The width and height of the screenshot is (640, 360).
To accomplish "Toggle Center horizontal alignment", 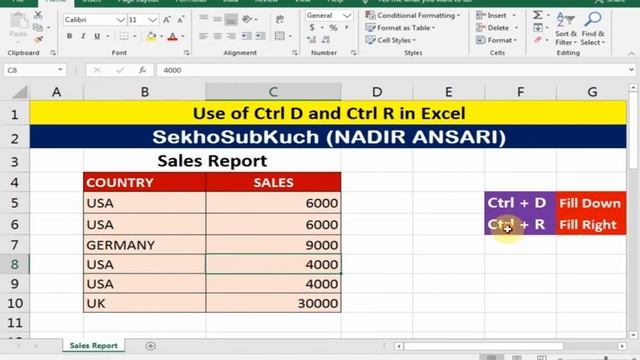I will tap(217, 36).
